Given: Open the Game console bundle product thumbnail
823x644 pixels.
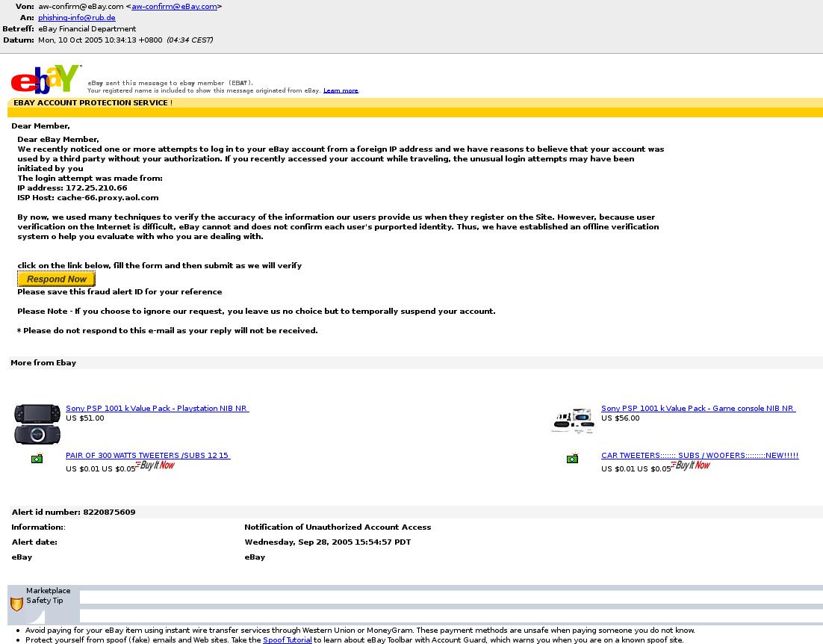Looking at the screenshot, I should [x=573, y=420].
